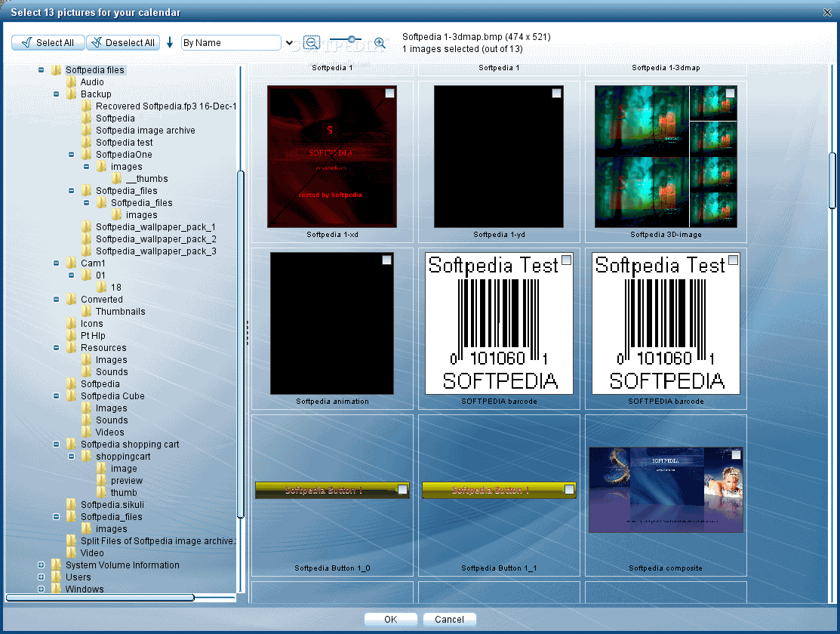Click the thumb folder icon
The width and height of the screenshot is (840, 634).
coord(101,493)
